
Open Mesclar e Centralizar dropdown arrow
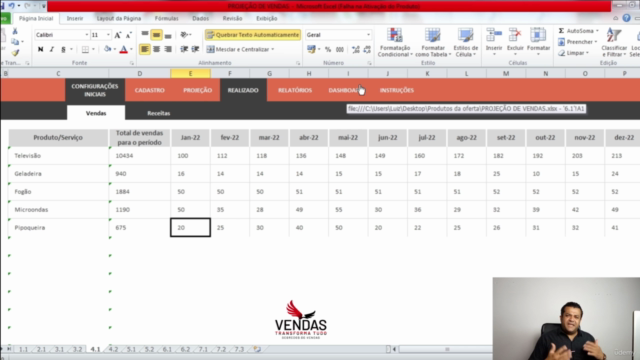pyautogui.click(x=273, y=49)
